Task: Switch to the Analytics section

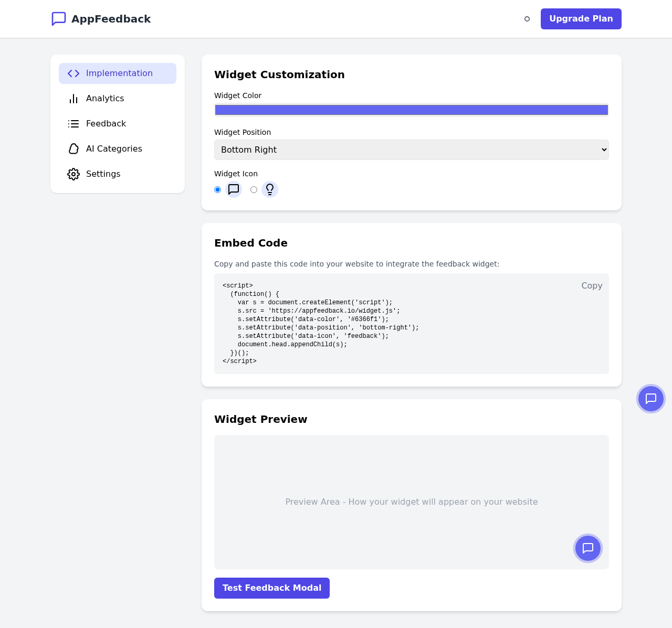Action: (x=105, y=99)
